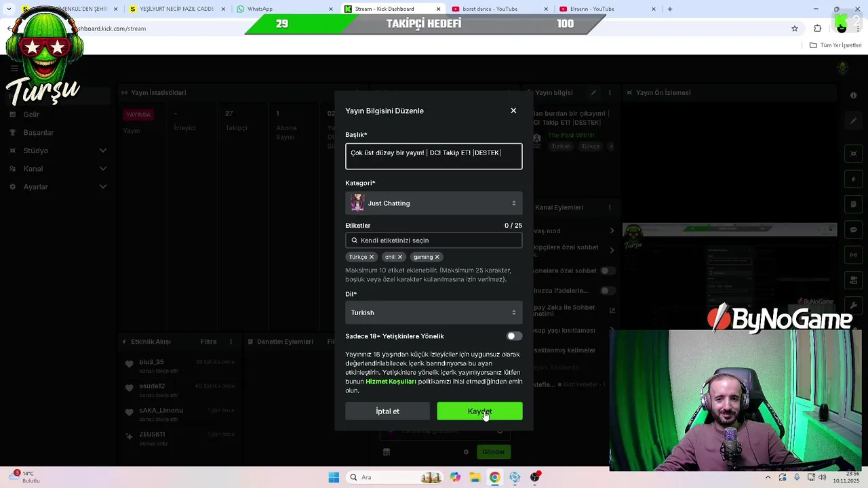Click the lightning bolt icon in right sidebar
This screenshot has height=488, width=868.
(854, 180)
